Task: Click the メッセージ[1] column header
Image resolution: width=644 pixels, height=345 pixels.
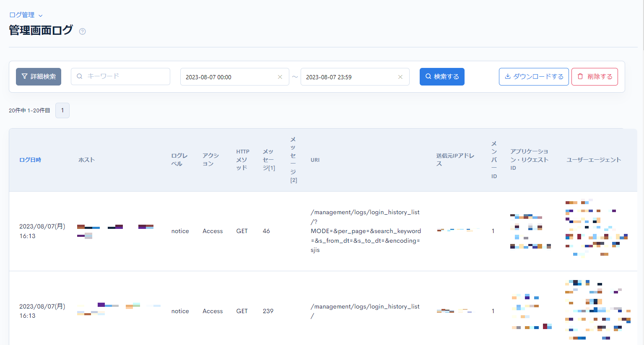Action: click(269, 160)
